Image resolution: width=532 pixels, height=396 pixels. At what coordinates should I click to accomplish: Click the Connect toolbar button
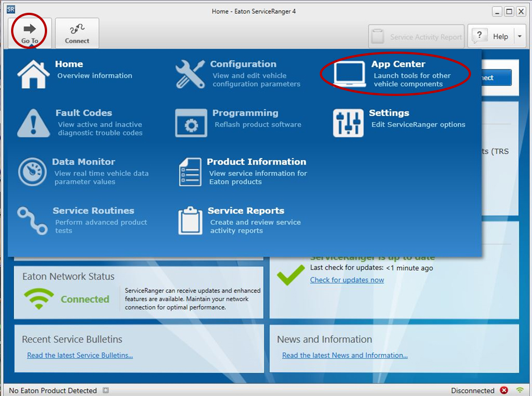(77, 33)
